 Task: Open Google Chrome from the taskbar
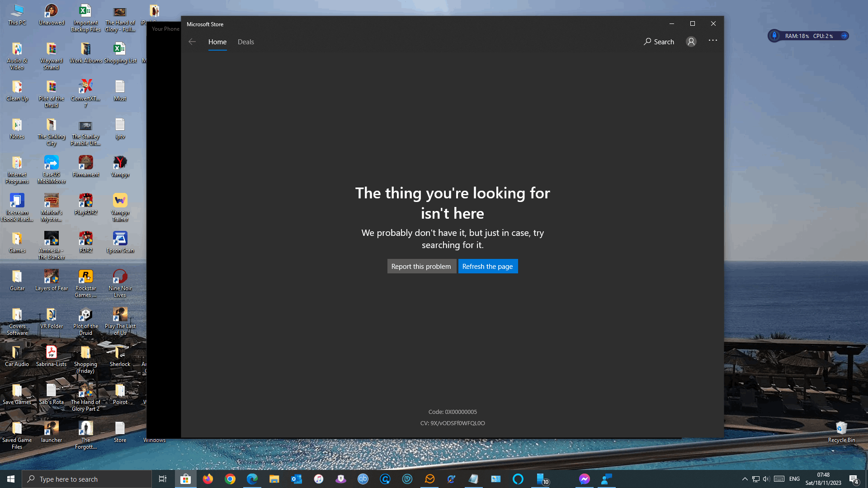pos(230,479)
